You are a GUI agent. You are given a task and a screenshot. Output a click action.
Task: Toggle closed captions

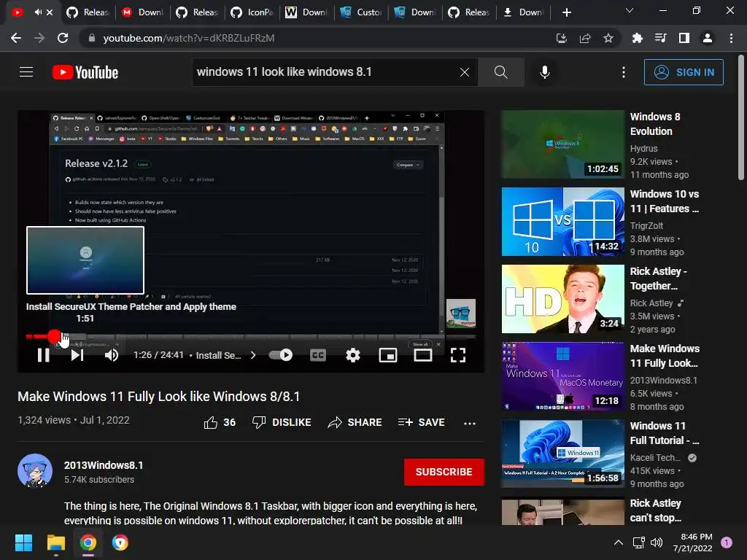coord(318,355)
